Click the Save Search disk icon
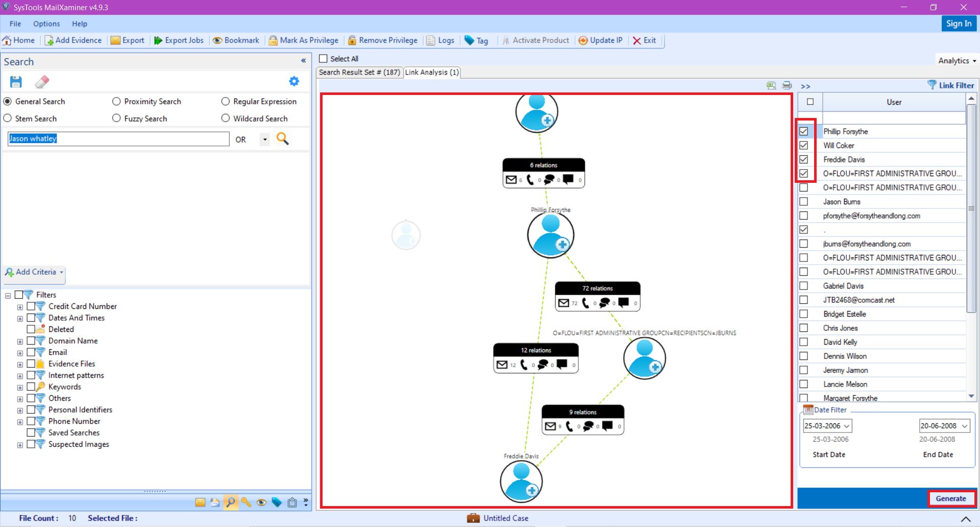Viewport: 980px width, 527px height. tap(15, 81)
